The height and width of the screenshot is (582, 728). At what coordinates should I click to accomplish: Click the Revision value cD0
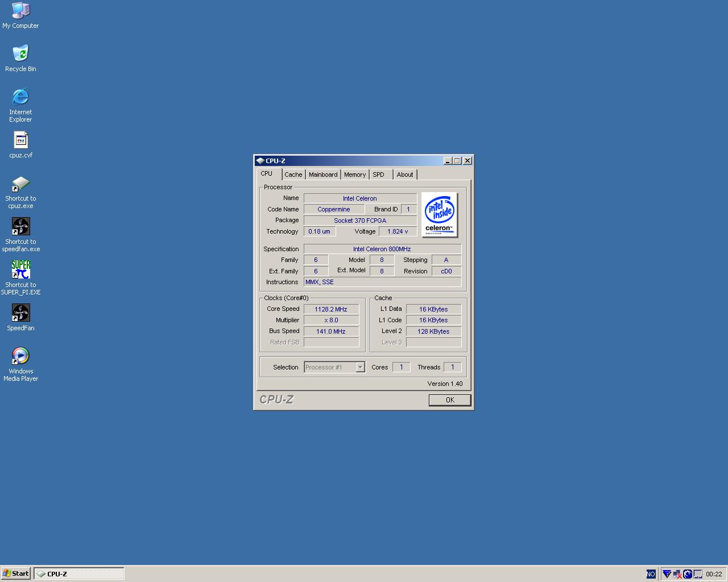[446, 271]
